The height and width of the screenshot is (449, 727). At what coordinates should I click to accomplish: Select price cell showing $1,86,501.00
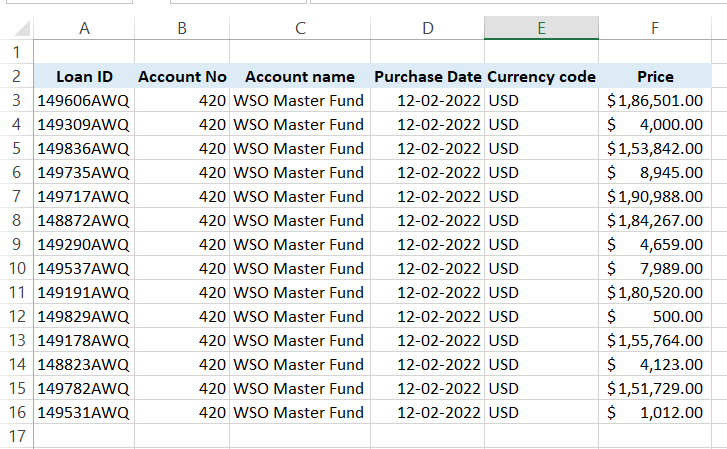655,100
